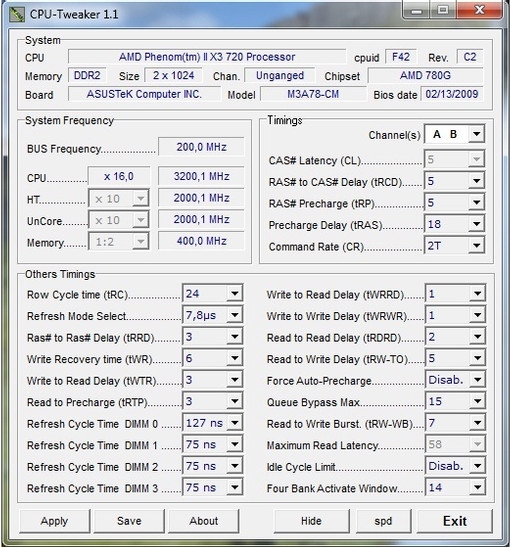Click the Apply button

(55, 521)
